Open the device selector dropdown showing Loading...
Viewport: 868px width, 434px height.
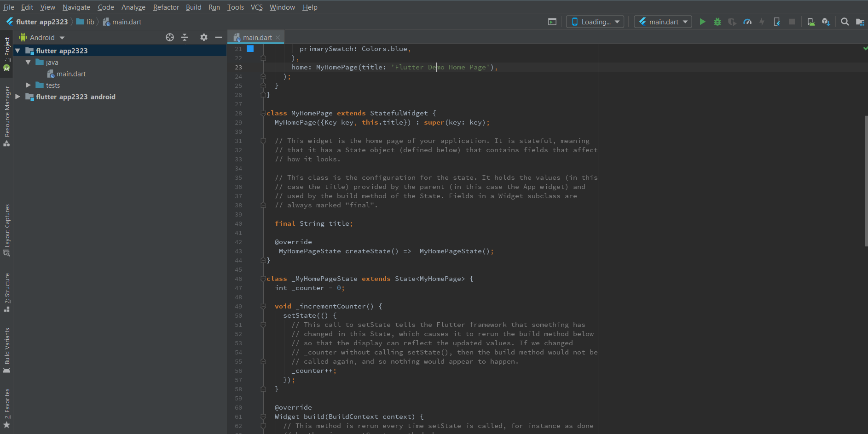tap(595, 22)
